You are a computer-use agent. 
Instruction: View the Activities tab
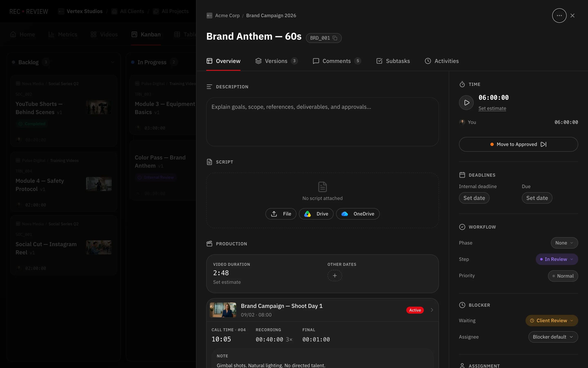pos(442,61)
